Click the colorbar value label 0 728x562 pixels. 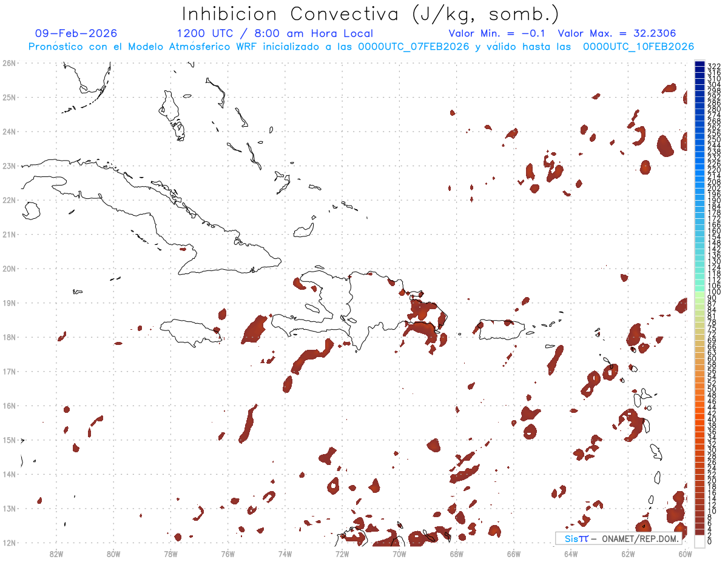710,542
